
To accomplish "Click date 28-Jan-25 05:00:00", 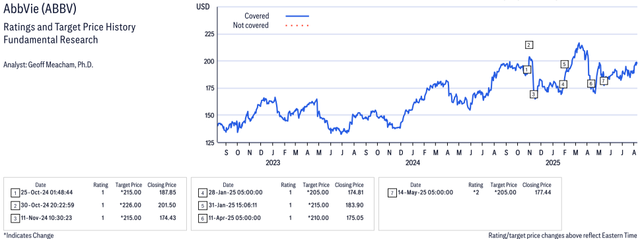I will click(236, 192).
